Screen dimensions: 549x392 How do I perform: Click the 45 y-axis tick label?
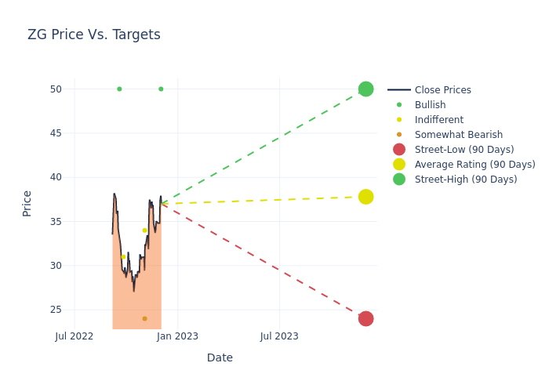(x=55, y=133)
